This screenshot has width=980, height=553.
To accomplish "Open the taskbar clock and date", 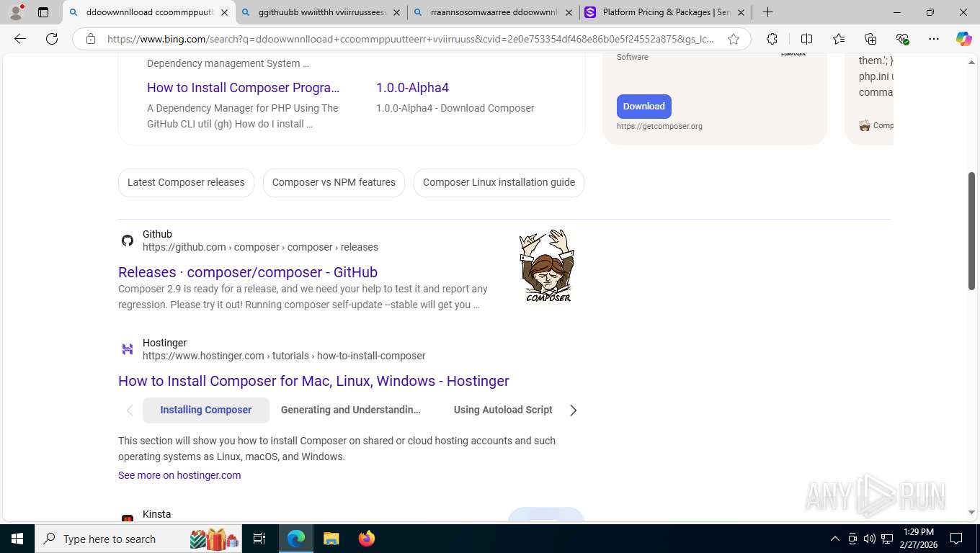I will pyautogui.click(x=918, y=539).
